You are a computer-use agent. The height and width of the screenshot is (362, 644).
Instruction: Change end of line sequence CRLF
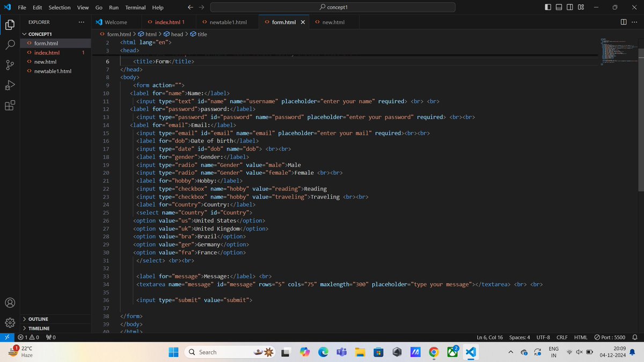tap(563, 337)
